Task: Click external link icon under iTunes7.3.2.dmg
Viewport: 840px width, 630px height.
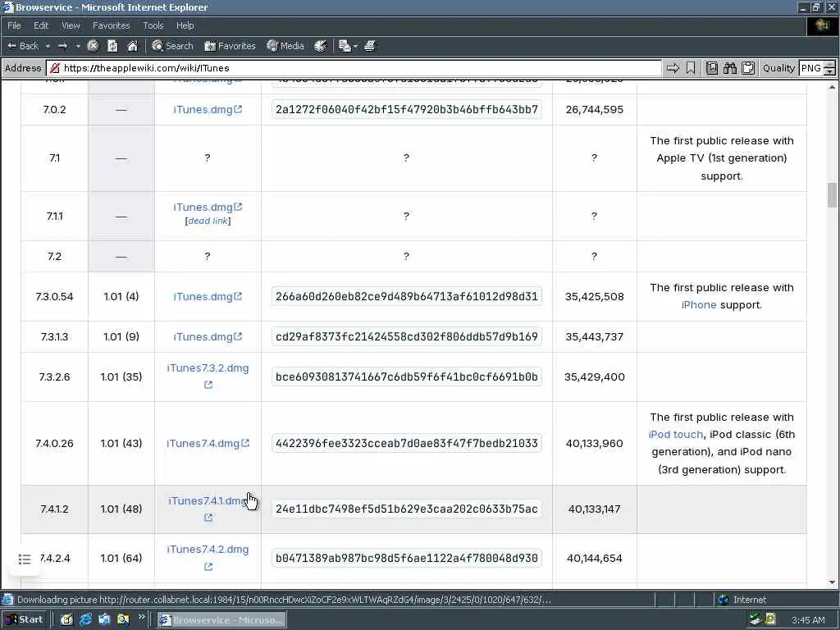Action: point(208,385)
